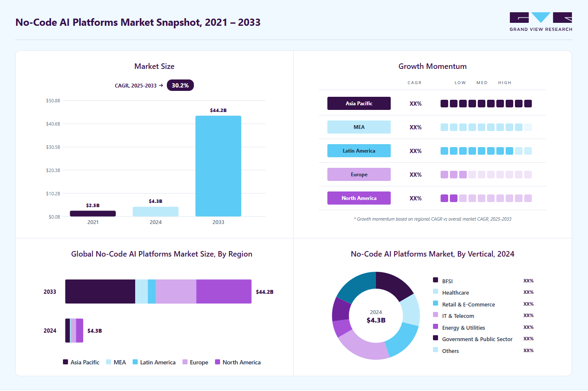Image resolution: width=588 pixels, height=391 pixels.
Task: Click the Latin America region label button
Action: [x=359, y=151]
